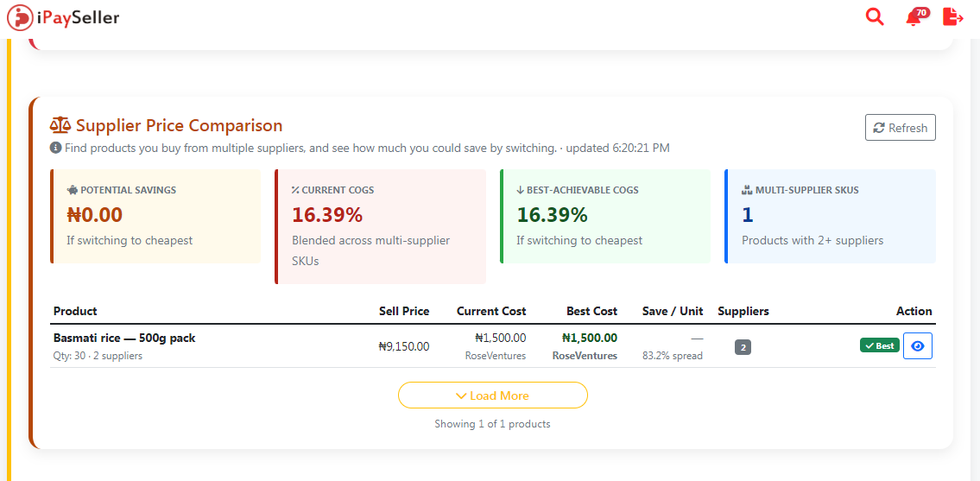Screen dimensions: 980x481
Task: Click the Product column header
Action: 75,311
